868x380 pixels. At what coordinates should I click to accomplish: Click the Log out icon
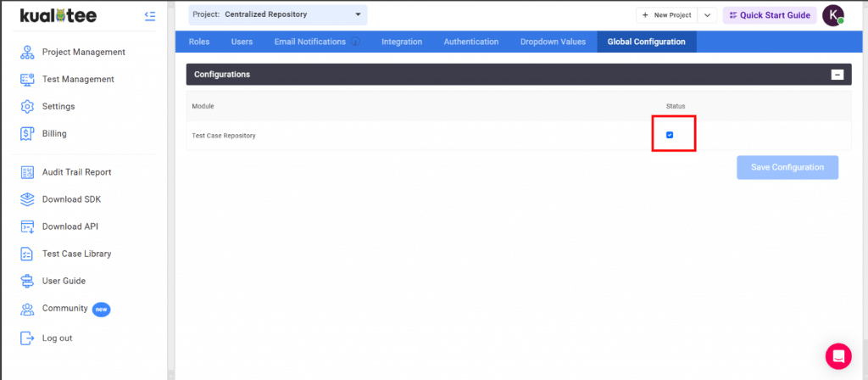click(27, 338)
